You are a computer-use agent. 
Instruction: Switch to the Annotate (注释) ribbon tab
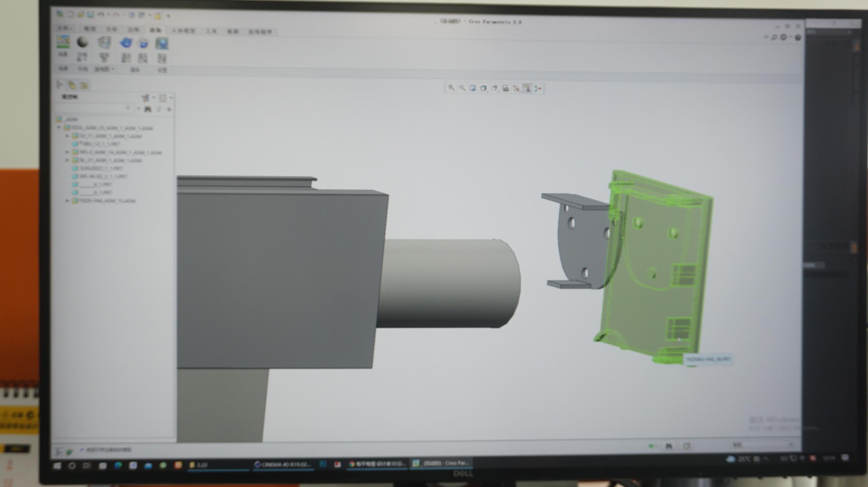[133, 30]
